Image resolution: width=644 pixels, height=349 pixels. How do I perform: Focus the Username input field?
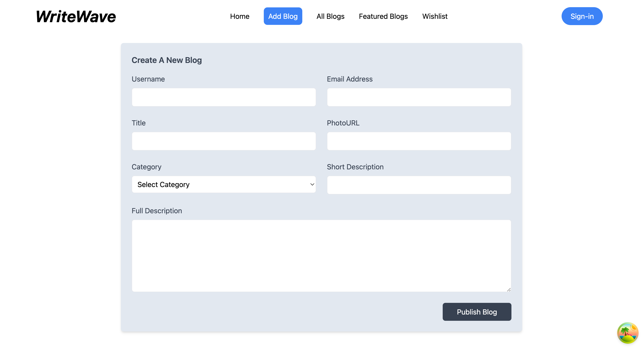pyautogui.click(x=223, y=97)
